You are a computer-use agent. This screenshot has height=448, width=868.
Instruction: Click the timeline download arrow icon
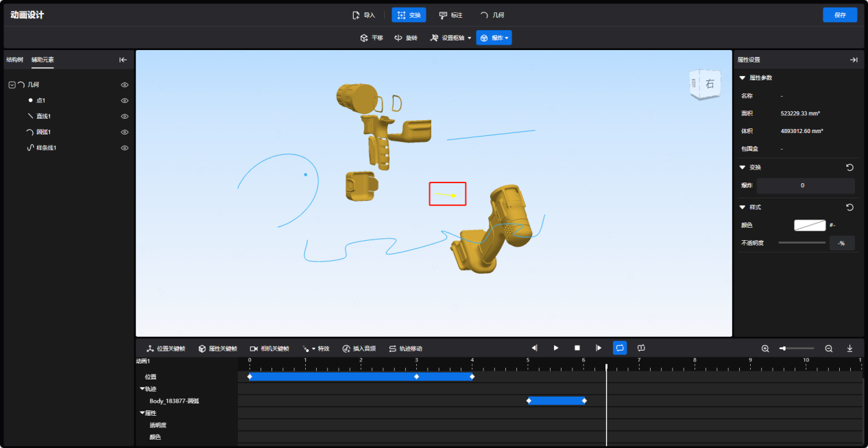pyautogui.click(x=850, y=349)
